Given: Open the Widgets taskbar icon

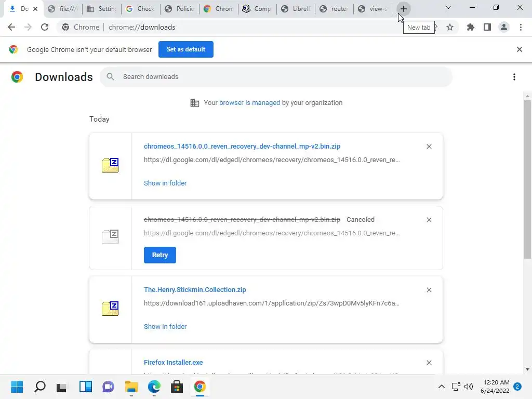Looking at the screenshot, I should click(x=86, y=387).
